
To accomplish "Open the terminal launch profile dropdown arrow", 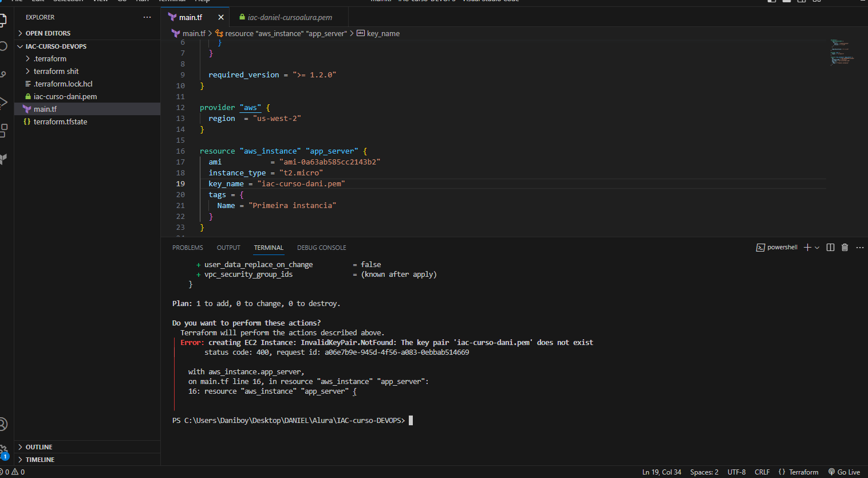I will click(x=817, y=248).
